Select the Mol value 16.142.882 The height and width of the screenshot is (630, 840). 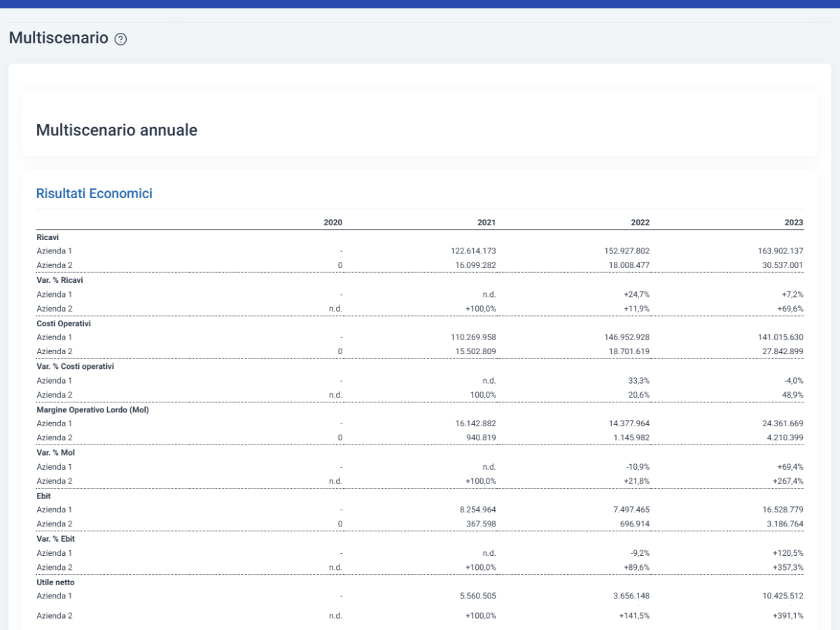click(x=475, y=423)
